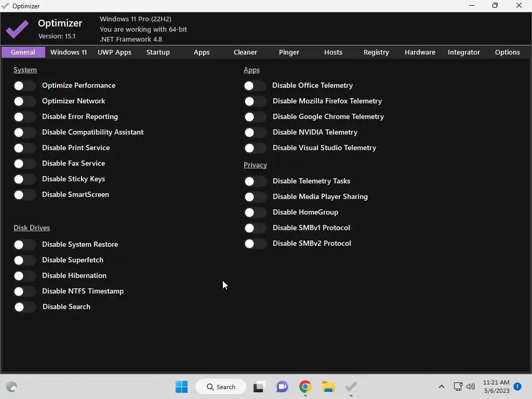The height and width of the screenshot is (399, 532).
Task: Turn on Disable System Restore
Action: click(24, 245)
